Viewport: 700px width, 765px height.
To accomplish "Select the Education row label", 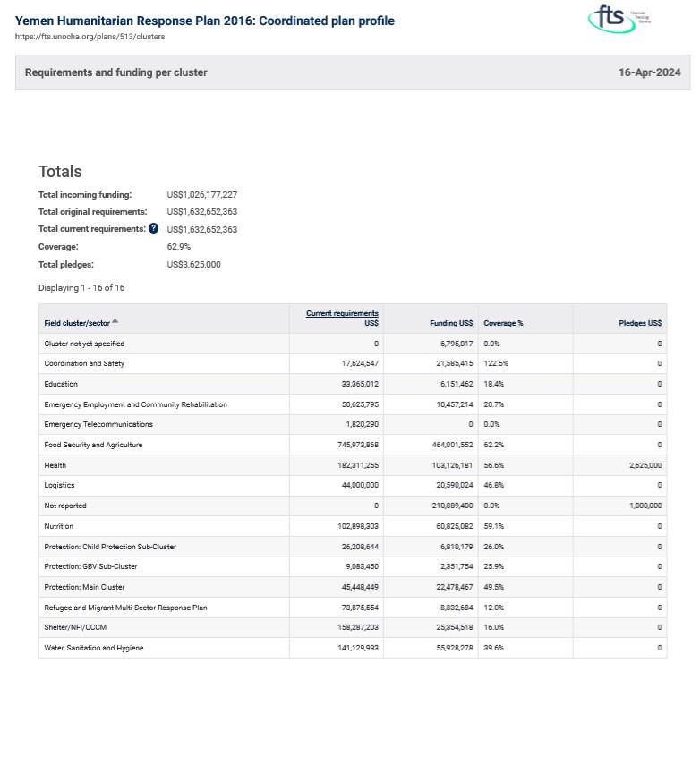I will pos(61,384).
